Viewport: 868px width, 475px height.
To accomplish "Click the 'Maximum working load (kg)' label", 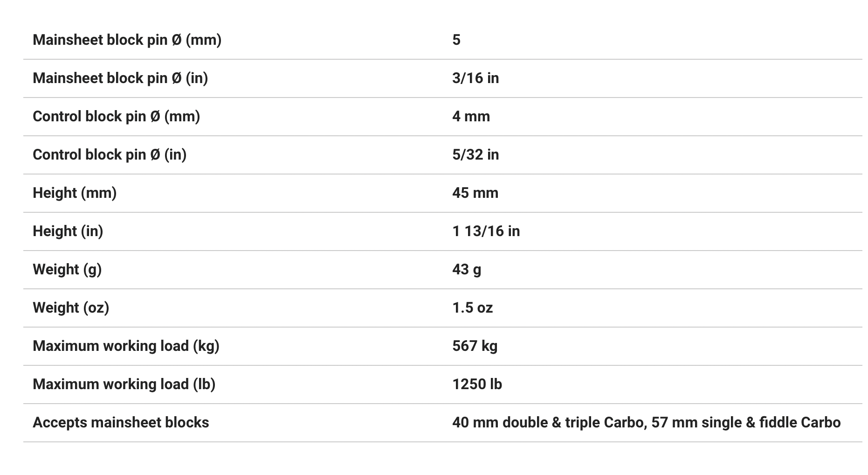I will [126, 346].
